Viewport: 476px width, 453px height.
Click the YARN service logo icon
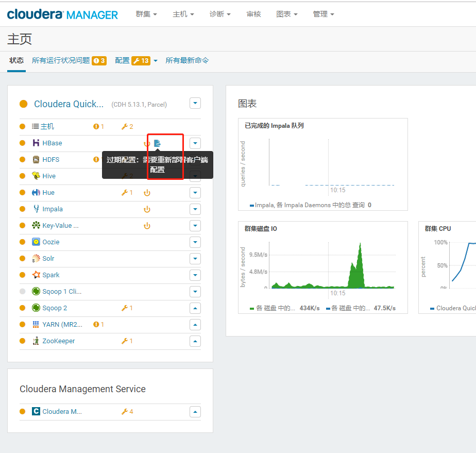[x=36, y=325]
